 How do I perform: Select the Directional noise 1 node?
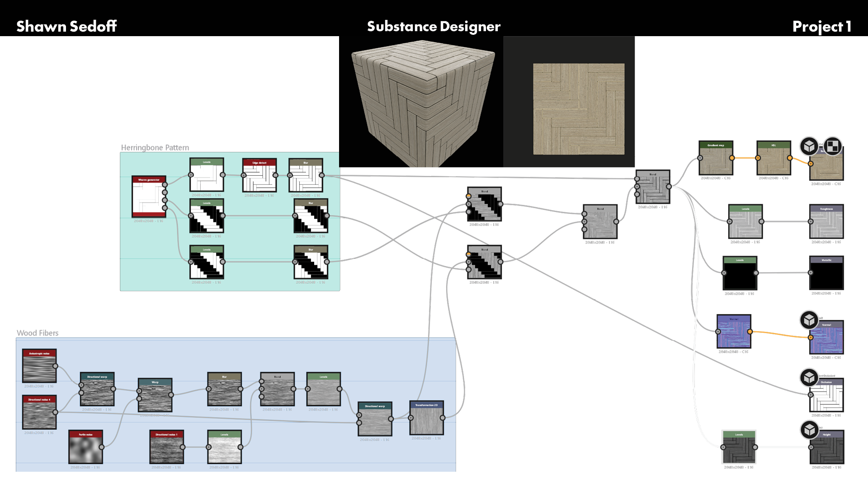(x=166, y=447)
